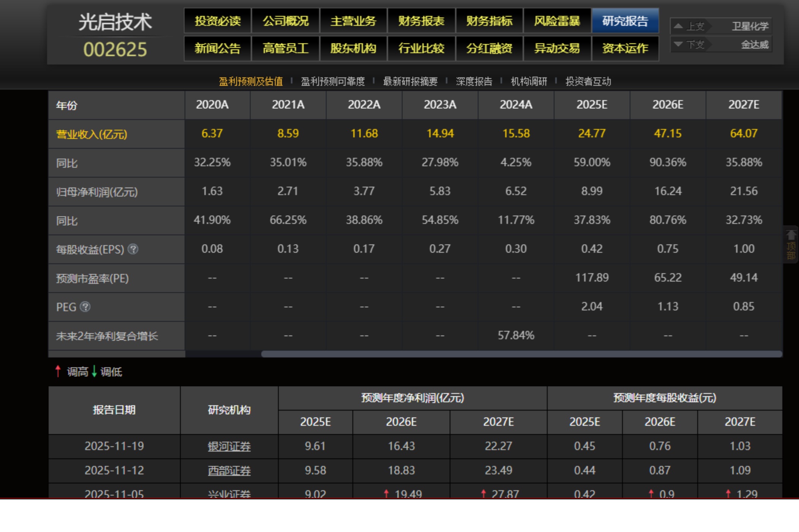This screenshot has width=799, height=532.
Task: Open the 分红融资 tab
Action: click(x=489, y=48)
